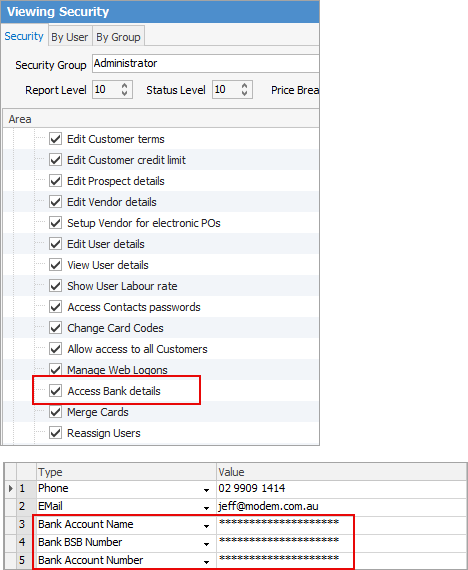The width and height of the screenshot is (468, 570).
Task: Toggle Manage Web Logons checkbox
Action: tap(55, 370)
